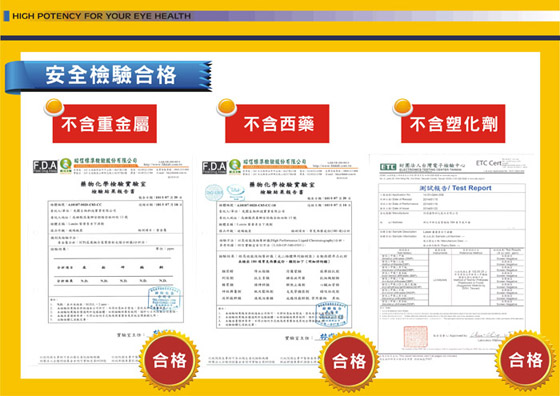Screen dimensions: 560x396
Task: Click the 合格 seal on heavy metal report
Action: [170, 360]
